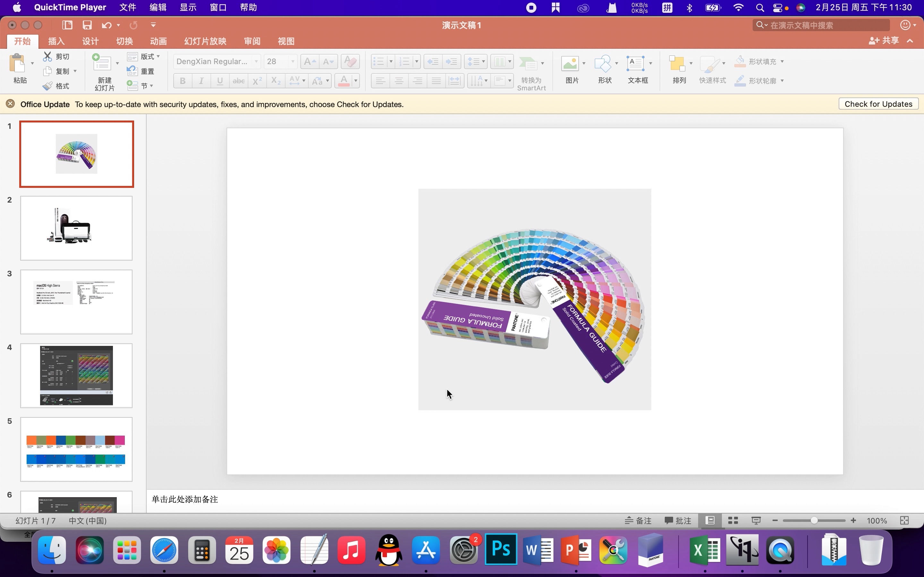Image resolution: width=924 pixels, height=577 pixels.
Task: Click the Undo arrow icon
Action: (x=106, y=25)
